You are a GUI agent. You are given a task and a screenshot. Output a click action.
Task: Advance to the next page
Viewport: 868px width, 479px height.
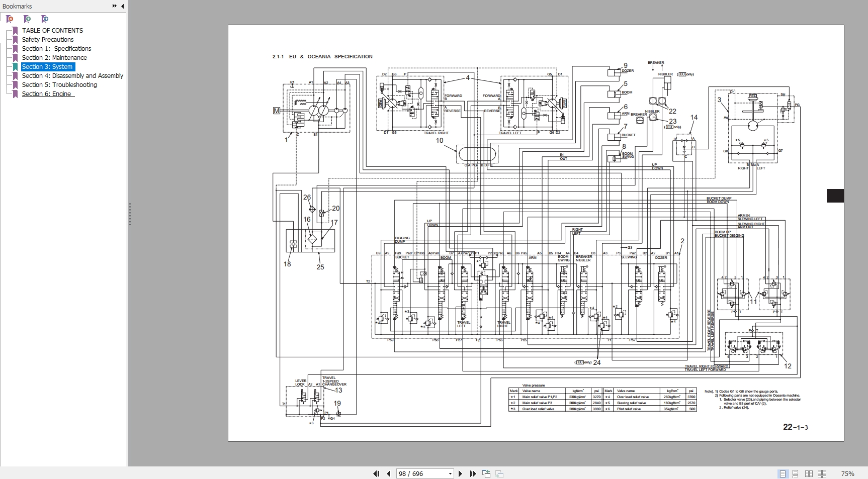coord(460,473)
